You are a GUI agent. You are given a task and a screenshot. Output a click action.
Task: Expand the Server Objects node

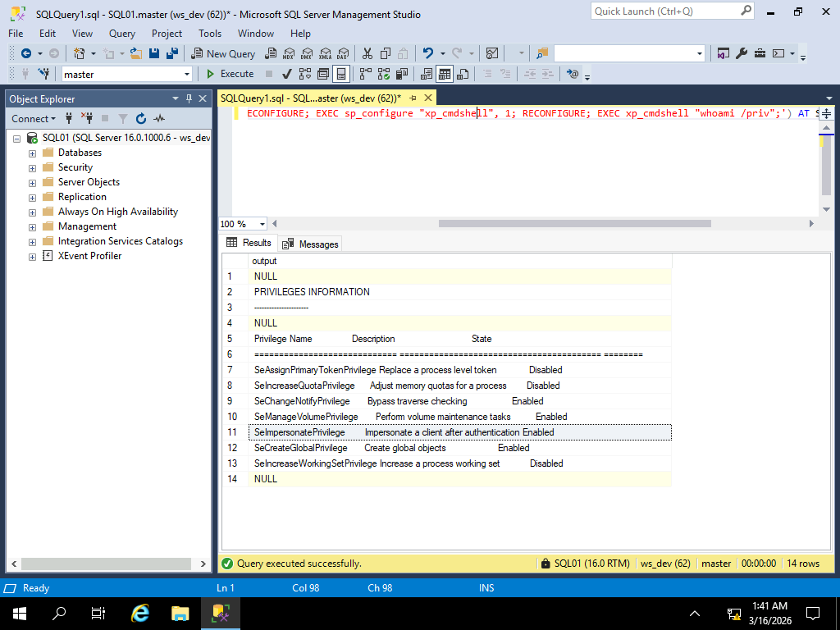[32, 183]
